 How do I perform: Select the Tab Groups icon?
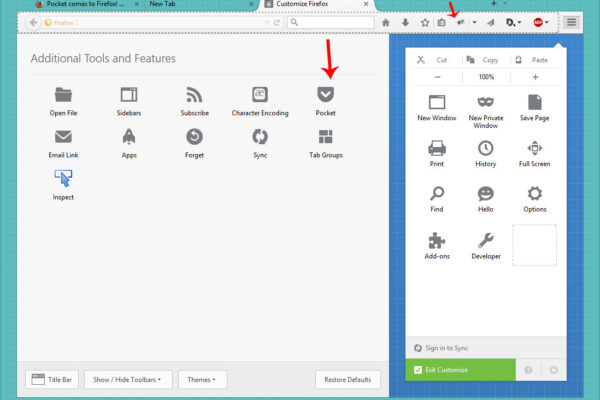326,137
